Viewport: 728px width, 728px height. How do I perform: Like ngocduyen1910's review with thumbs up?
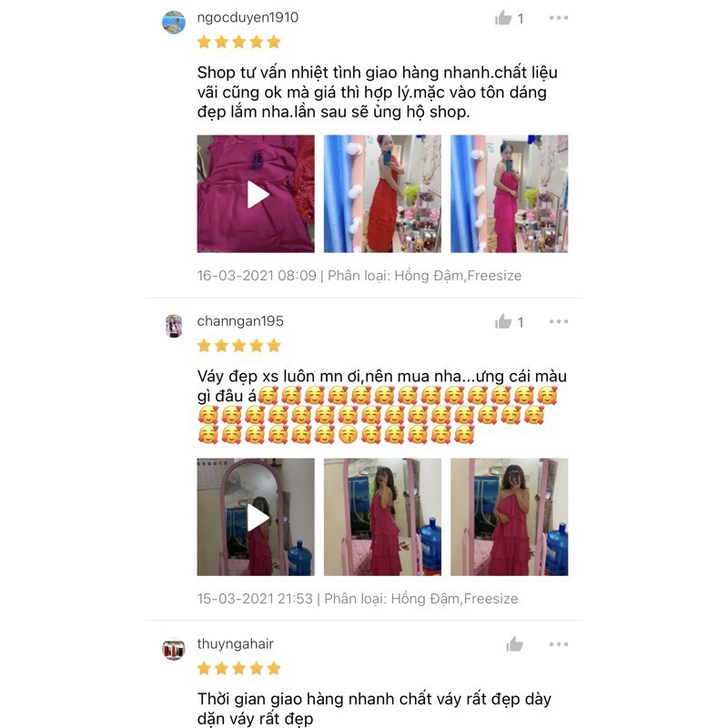(503, 17)
